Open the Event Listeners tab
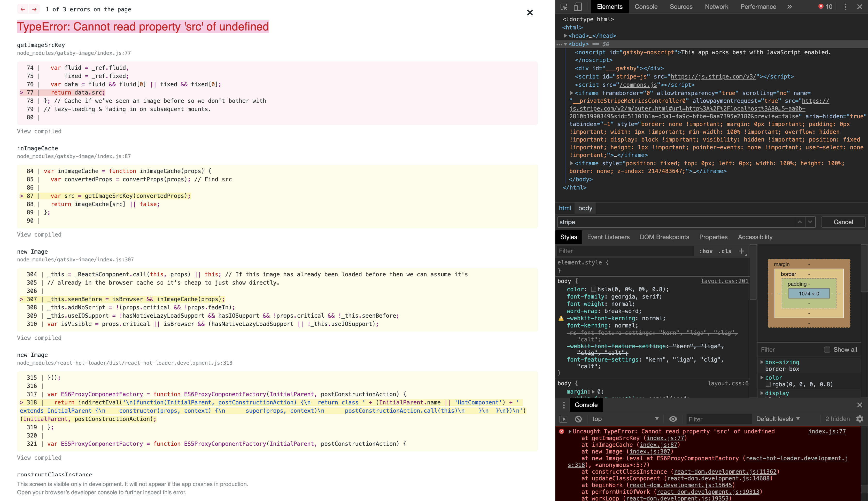Screen dimensions: 868x501 [608, 237]
